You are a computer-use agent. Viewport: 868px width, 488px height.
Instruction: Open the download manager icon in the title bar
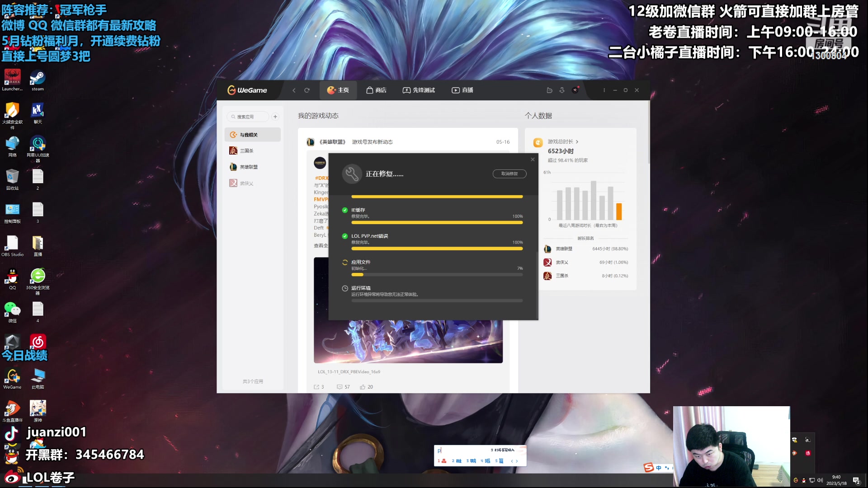[562, 90]
